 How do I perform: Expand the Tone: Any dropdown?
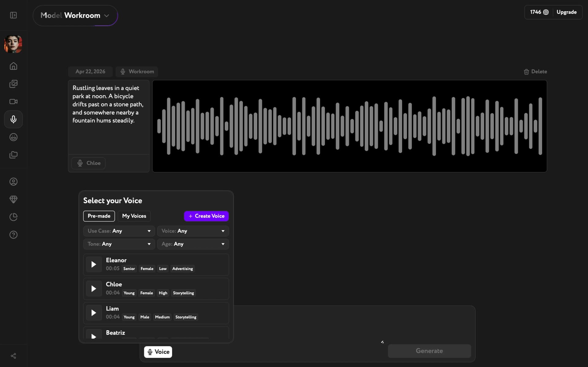[119, 244]
